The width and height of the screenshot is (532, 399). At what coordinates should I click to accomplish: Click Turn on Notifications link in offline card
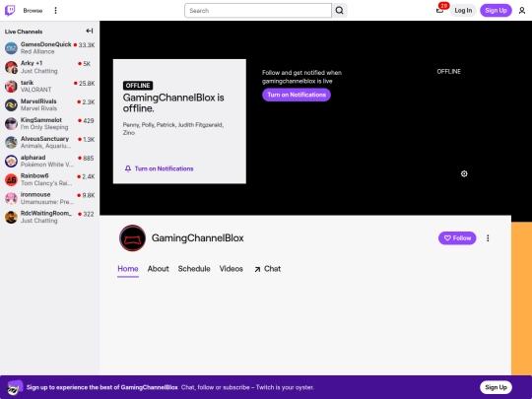164,168
